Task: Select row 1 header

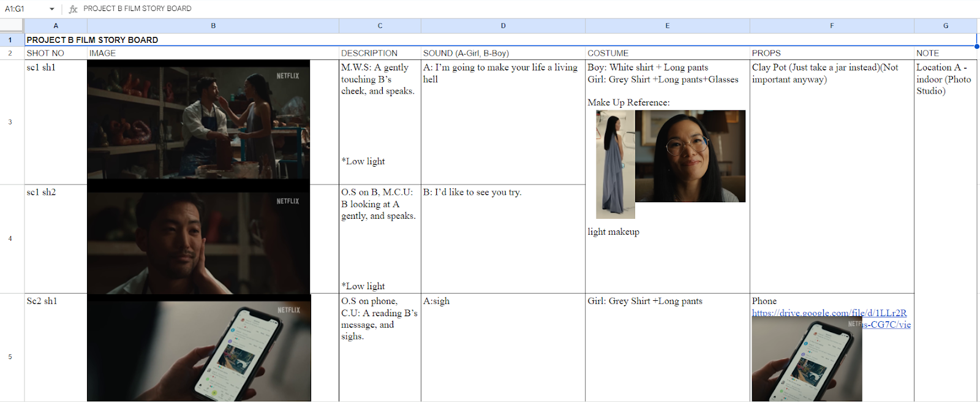Action: tap(12, 40)
